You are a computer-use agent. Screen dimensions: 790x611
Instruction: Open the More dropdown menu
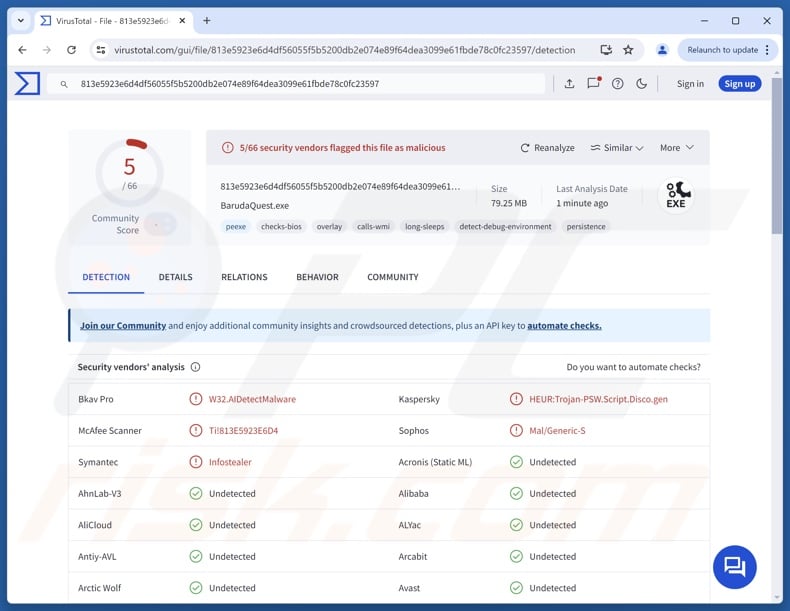(x=676, y=148)
